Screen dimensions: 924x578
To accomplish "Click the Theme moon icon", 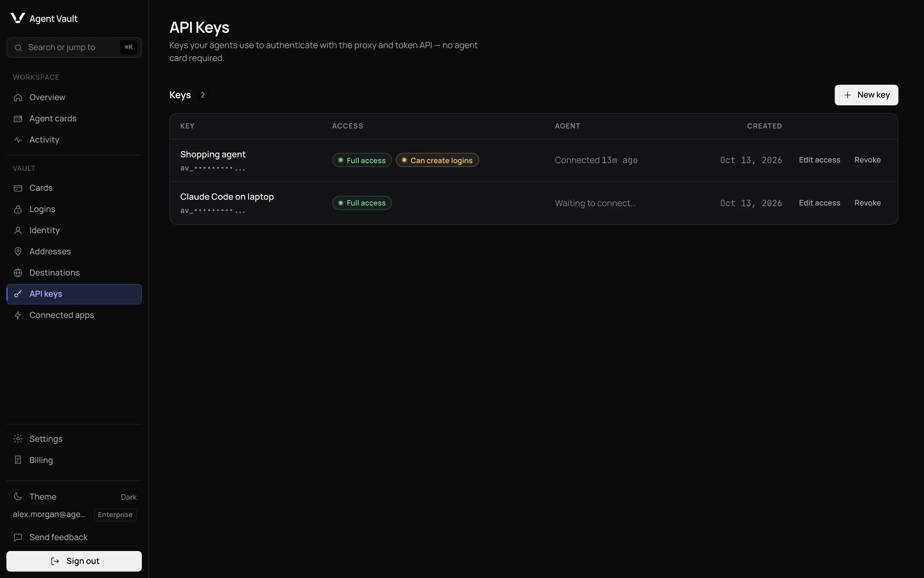I will (18, 496).
